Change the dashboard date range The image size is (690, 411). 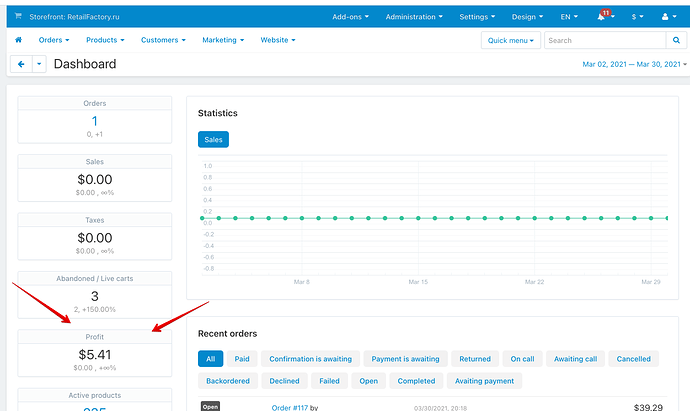click(634, 64)
